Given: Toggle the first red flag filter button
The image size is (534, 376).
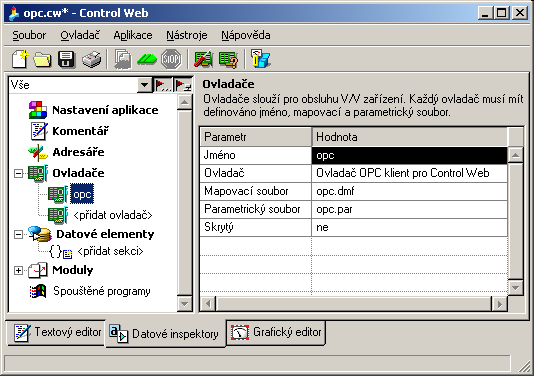Looking at the screenshot, I should point(163,85).
